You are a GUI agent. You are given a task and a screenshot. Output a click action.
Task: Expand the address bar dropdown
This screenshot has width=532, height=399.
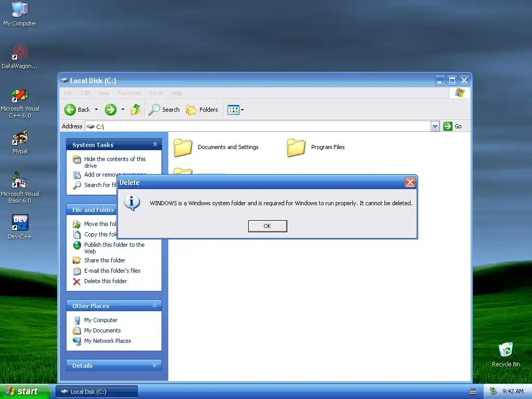[x=435, y=126]
